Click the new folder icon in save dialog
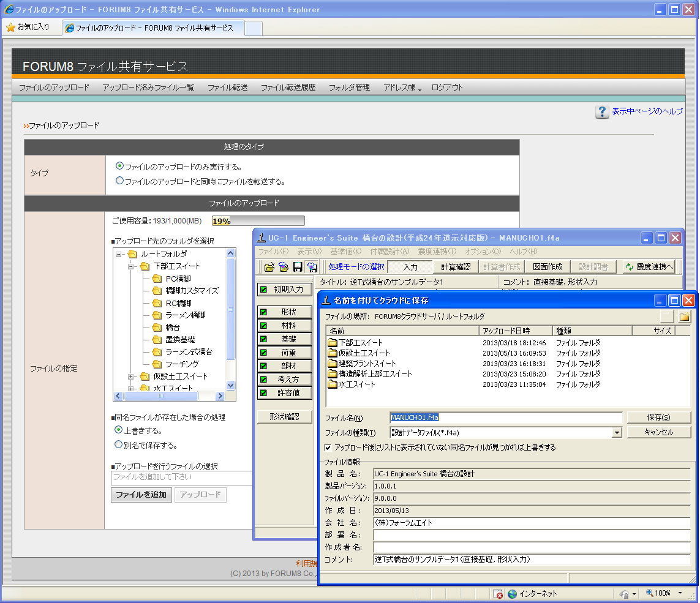Viewport: 700px width, 603px height. 684,317
